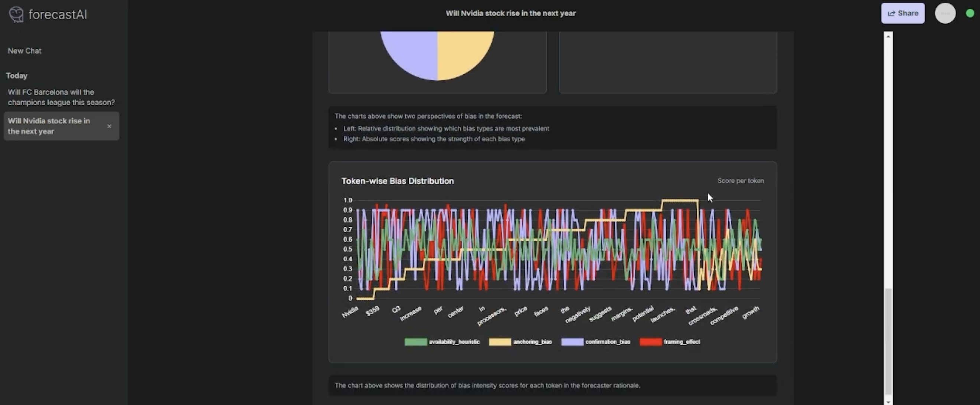Click the green online status indicator

(x=970, y=13)
